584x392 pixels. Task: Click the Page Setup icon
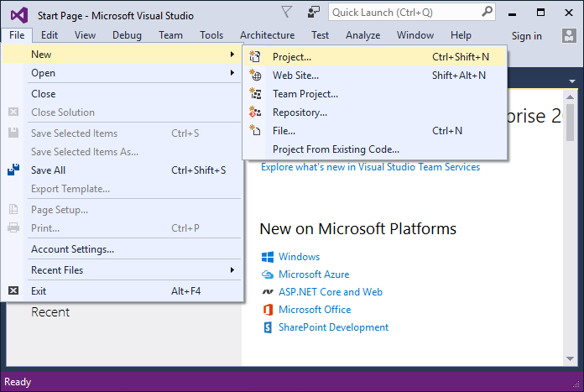click(x=13, y=209)
